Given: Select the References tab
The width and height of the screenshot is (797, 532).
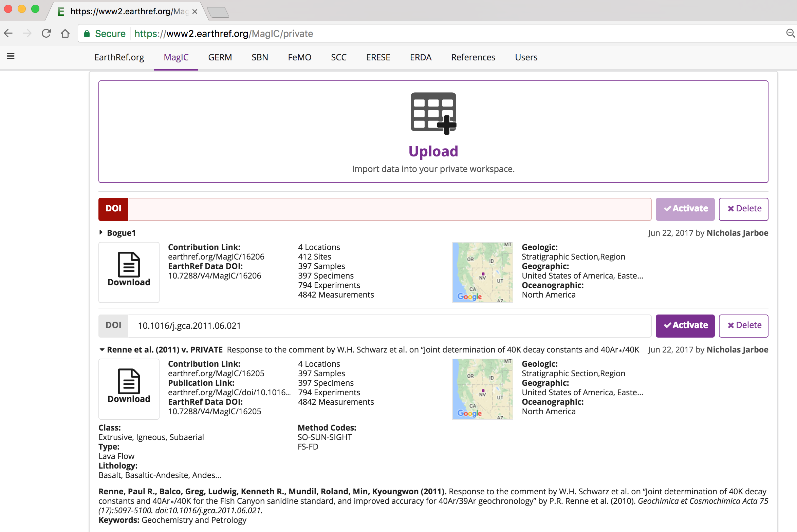Looking at the screenshot, I should click(473, 57).
